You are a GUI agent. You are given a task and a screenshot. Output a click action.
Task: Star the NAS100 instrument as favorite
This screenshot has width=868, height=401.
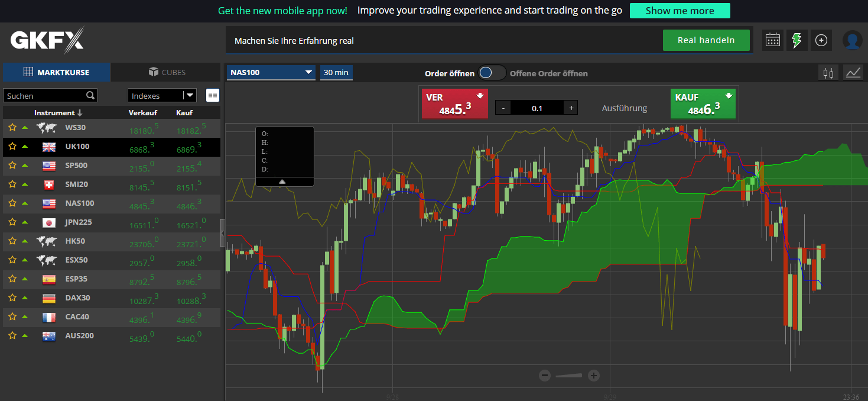[12, 203]
